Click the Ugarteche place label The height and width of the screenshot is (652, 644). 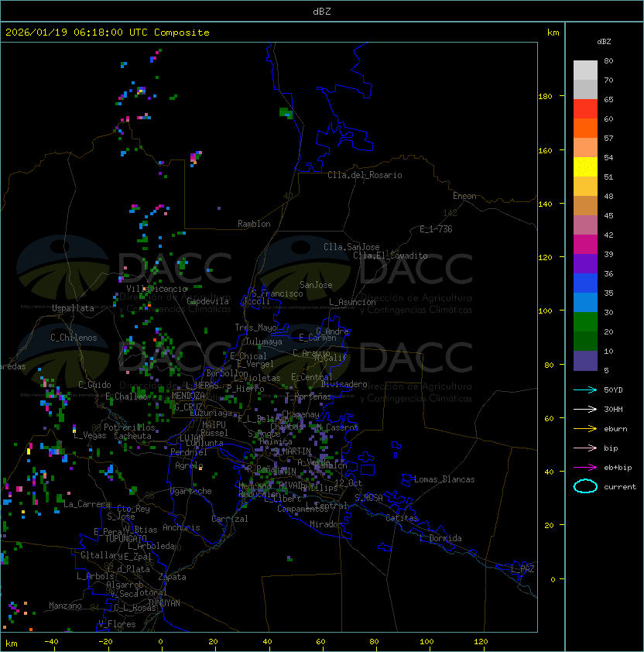[191, 491]
